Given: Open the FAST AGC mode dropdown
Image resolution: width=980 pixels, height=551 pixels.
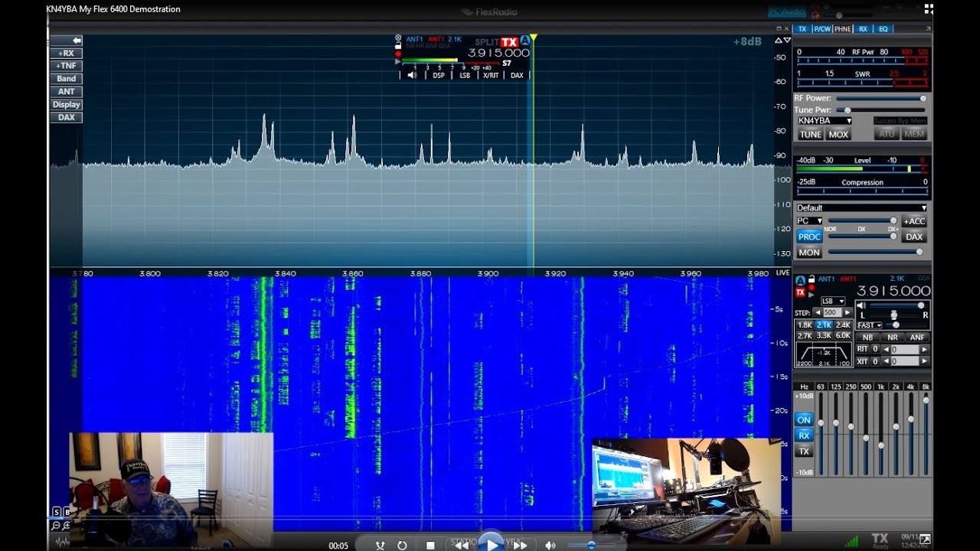Looking at the screenshot, I should (x=869, y=325).
